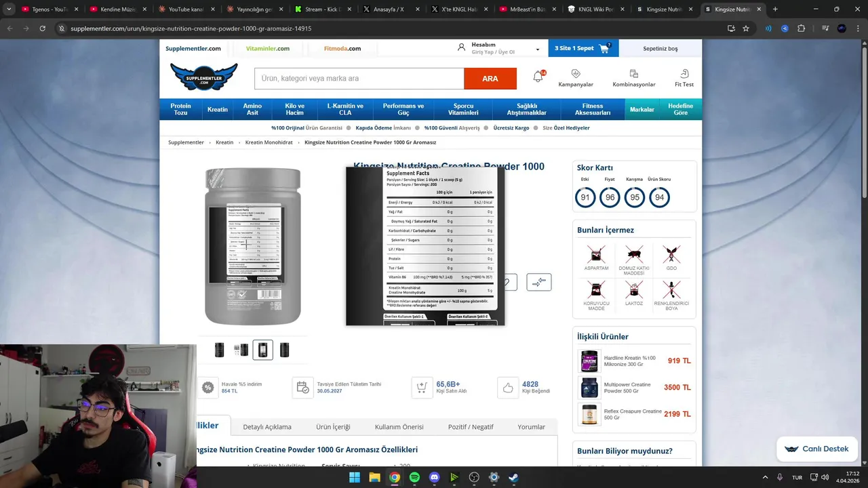
Task: Open the Amino Asit category menu
Action: click(252, 109)
